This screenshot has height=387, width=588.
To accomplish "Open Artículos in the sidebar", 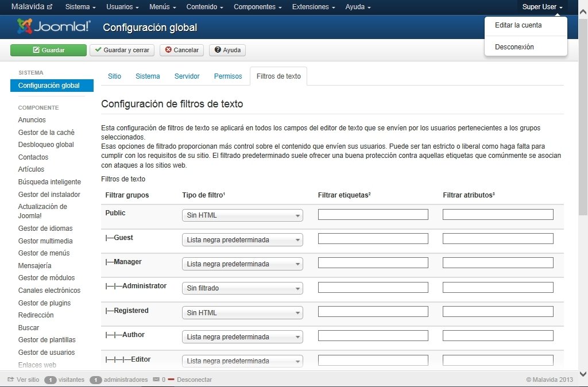I will 31,169.
